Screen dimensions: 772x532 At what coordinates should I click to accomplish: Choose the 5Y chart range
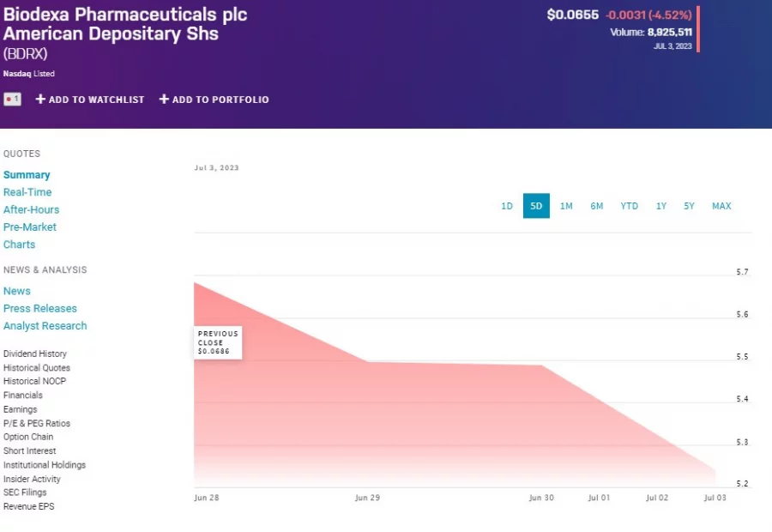point(689,206)
